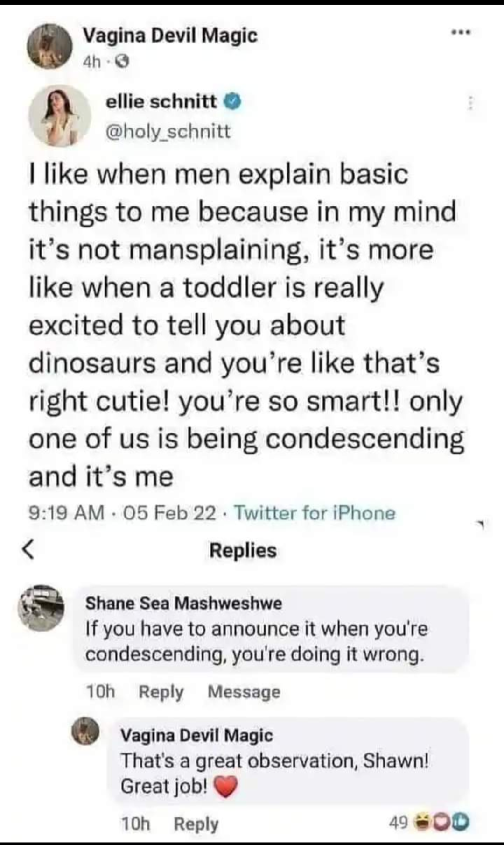Click the 49 reactions count
The height and width of the screenshot is (845, 504).
(x=398, y=822)
